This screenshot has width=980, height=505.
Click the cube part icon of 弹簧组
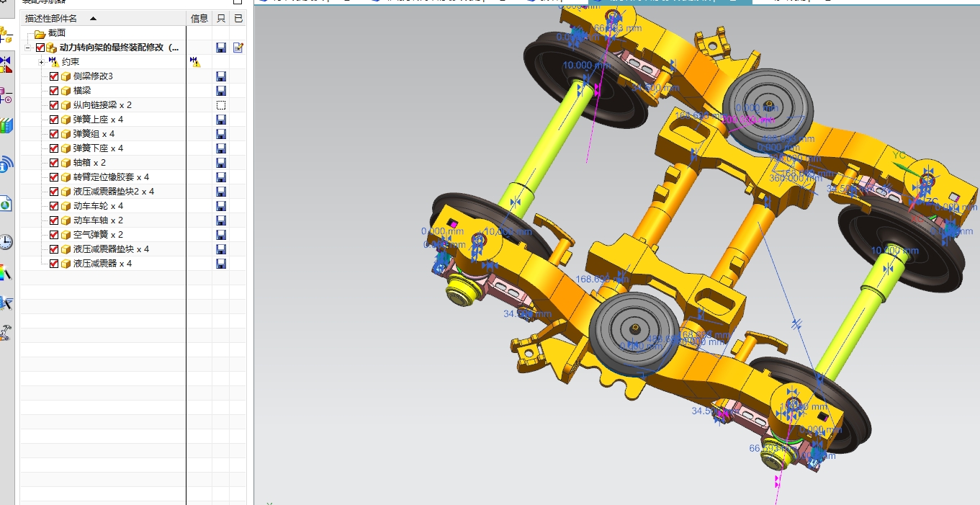pos(66,134)
